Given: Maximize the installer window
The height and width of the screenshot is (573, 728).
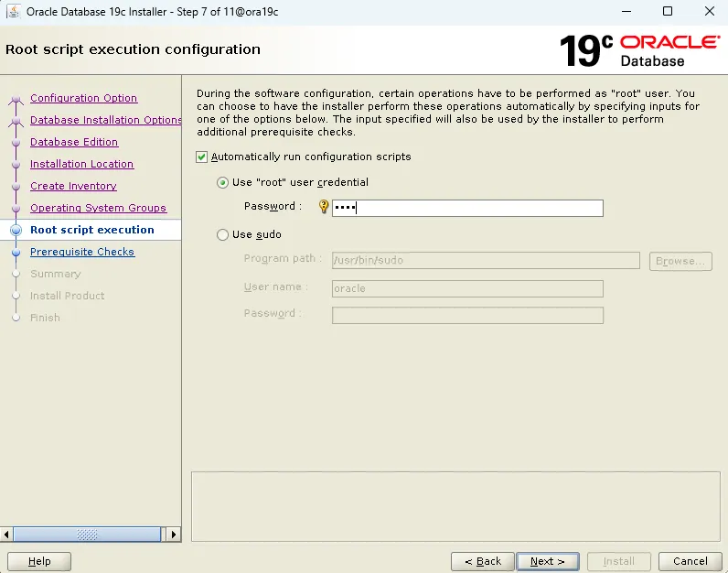Looking at the screenshot, I should 668,12.
